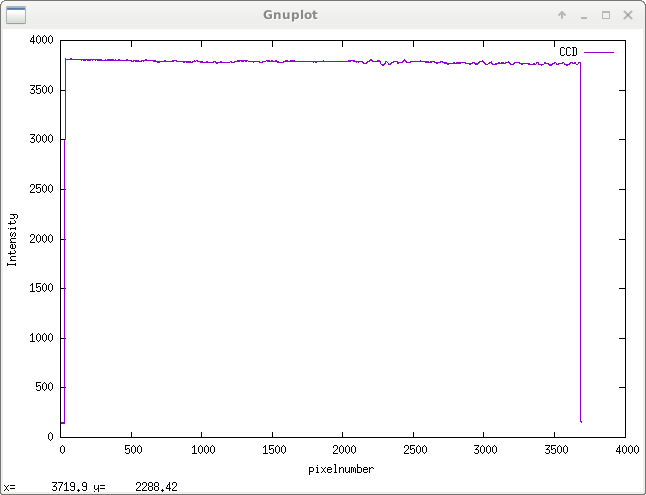Close the Gnuplot window
Screen dimensions: 646x495
point(628,15)
